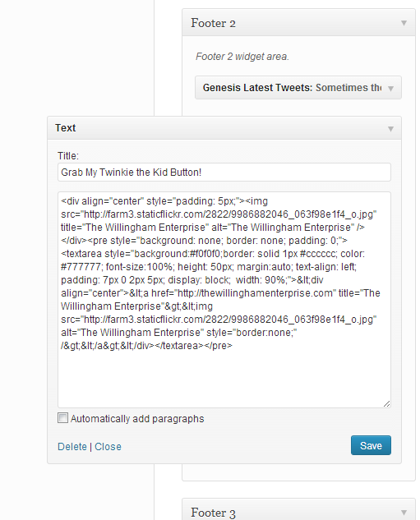This screenshot has height=520, width=420.
Task: Grab the textarea resize handle corner
Action: click(387, 403)
